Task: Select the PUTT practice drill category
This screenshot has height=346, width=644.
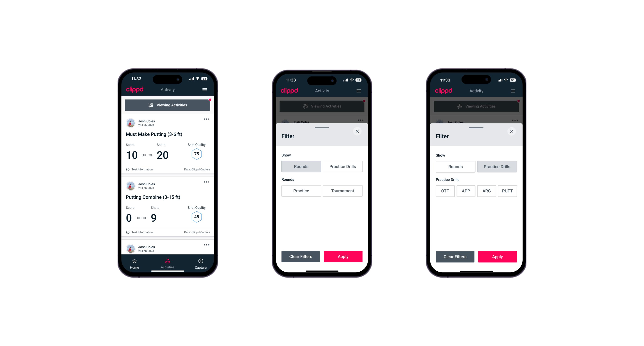Action: [x=508, y=190]
